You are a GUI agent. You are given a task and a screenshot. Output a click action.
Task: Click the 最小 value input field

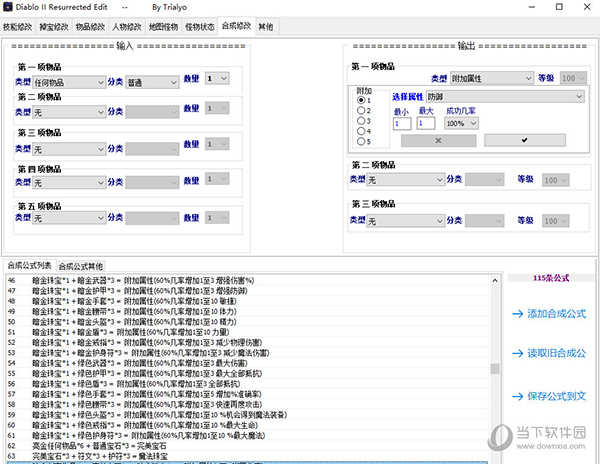click(402, 124)
